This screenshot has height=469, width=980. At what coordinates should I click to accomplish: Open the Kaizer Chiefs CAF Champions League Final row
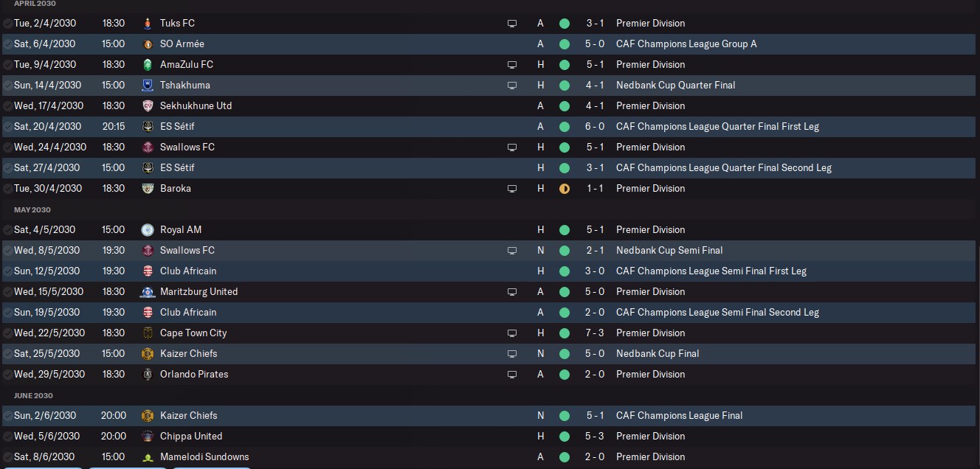coord(490,415)
